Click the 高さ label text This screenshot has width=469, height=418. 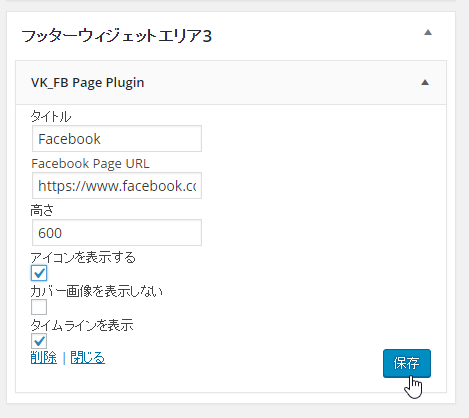[42, 211]
